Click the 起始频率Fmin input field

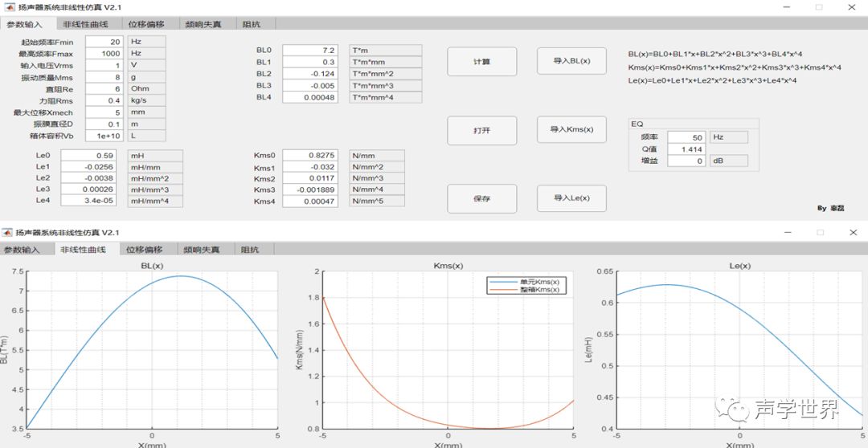tap(104, 41)
